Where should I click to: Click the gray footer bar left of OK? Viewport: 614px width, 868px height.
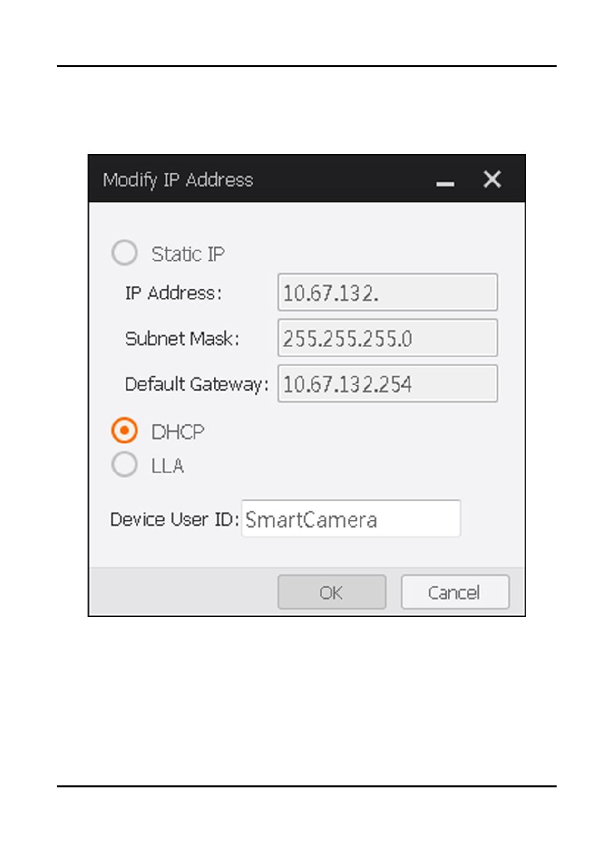[183, 592]
